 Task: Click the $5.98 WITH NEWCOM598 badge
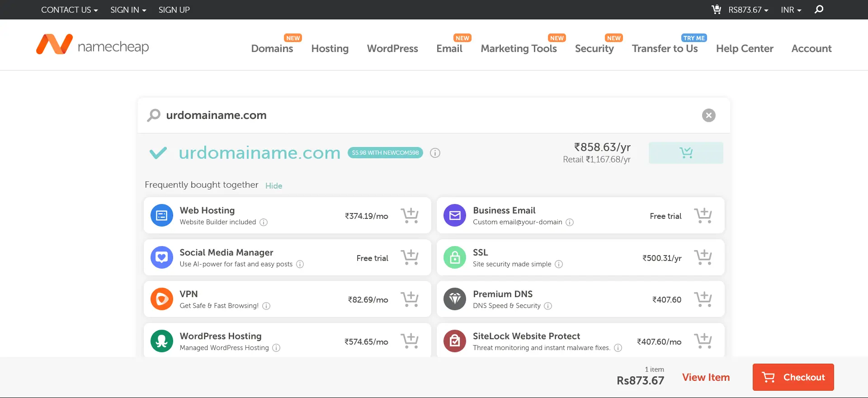click(x=385, y=153)
